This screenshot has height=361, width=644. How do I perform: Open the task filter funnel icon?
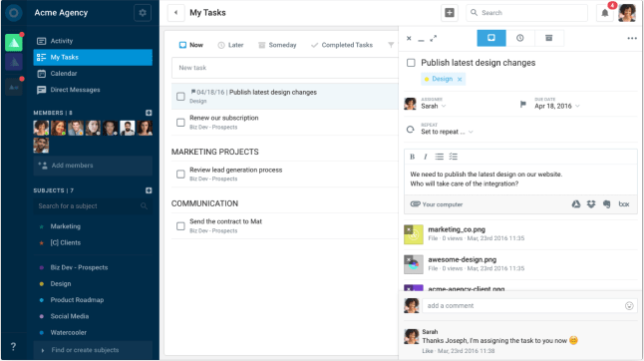point(391,45)
